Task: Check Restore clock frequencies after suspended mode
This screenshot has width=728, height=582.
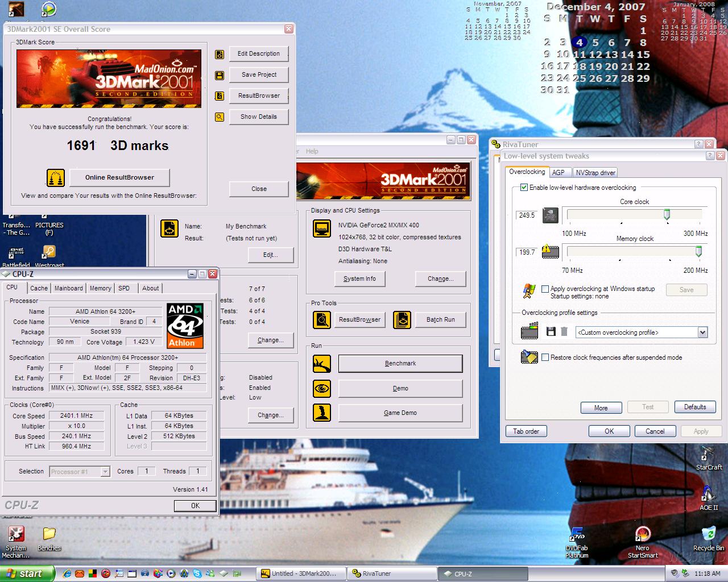Action: click(x=545, y=357)
